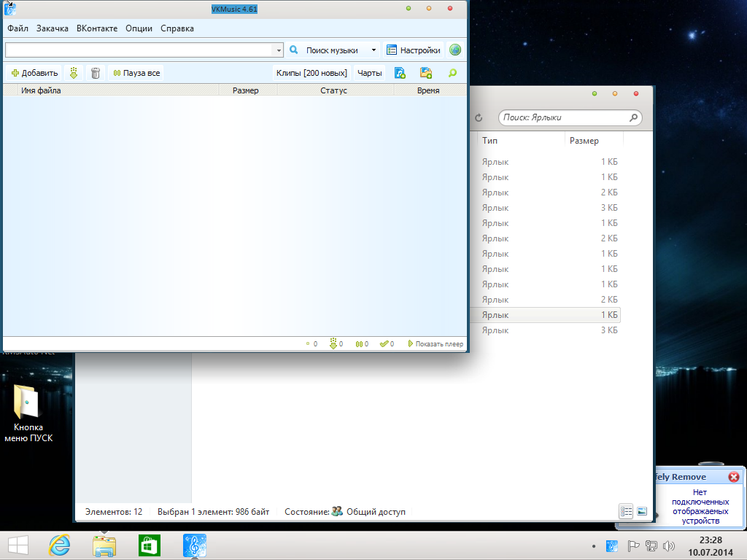
Task: Click the volume speaker tray icon
Action: click(669, 546)
